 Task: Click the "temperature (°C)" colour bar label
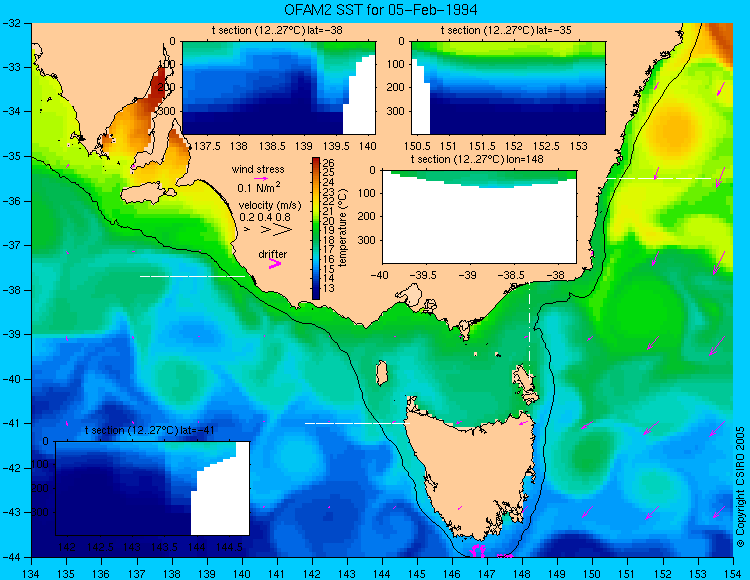click(x=342, y=228)
